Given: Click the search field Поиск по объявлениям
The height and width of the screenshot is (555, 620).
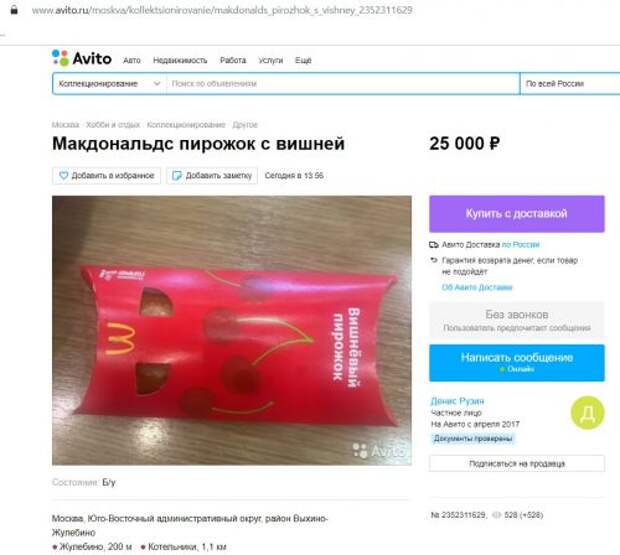Looking at the screenshot, I should [343, 83].
